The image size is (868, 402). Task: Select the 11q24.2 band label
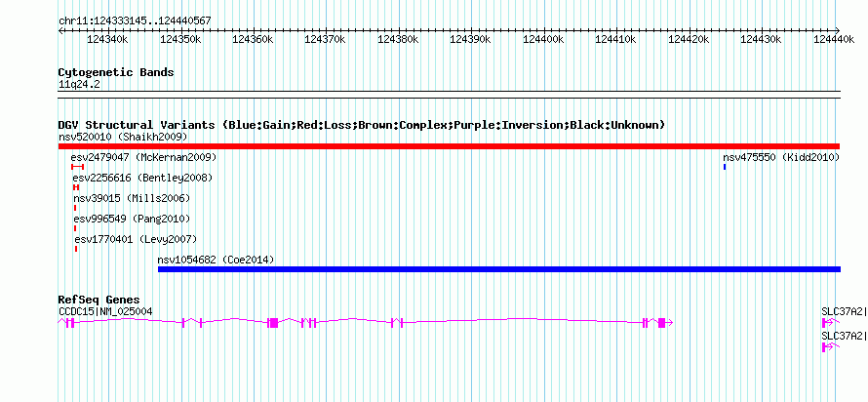pos(80,85)
